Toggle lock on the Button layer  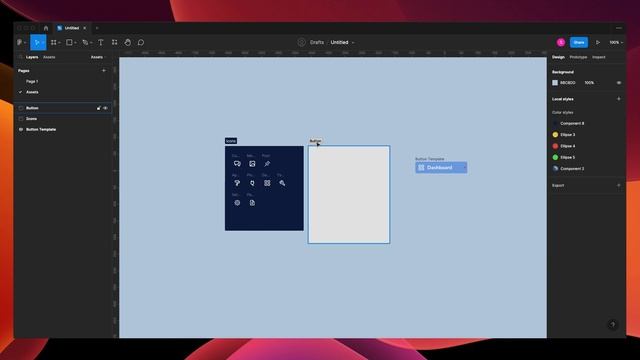(x=98, y=108)
